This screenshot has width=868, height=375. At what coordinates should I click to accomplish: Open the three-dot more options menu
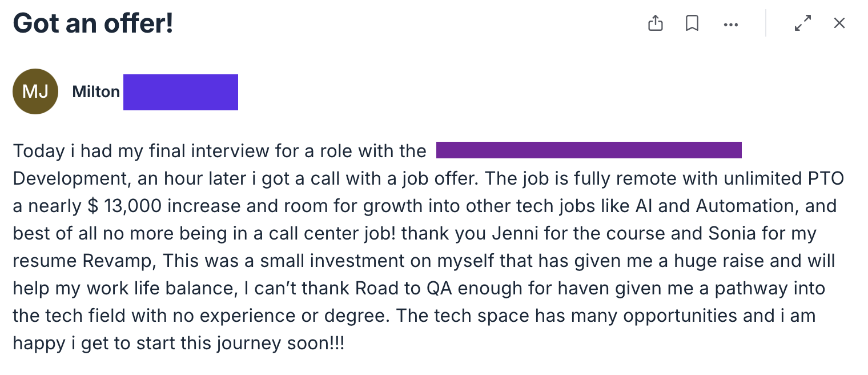click(730, 25)
